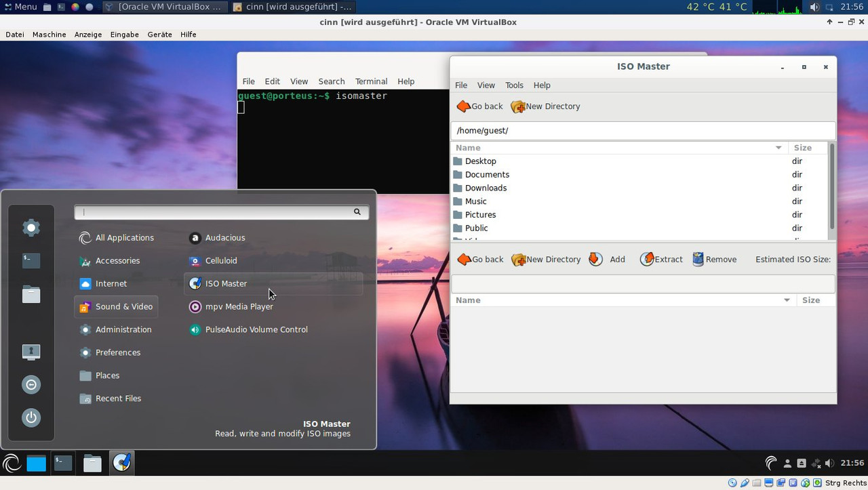Open the Edit menu in terminal window
This screenshot has height=490, width=868.
273,81
